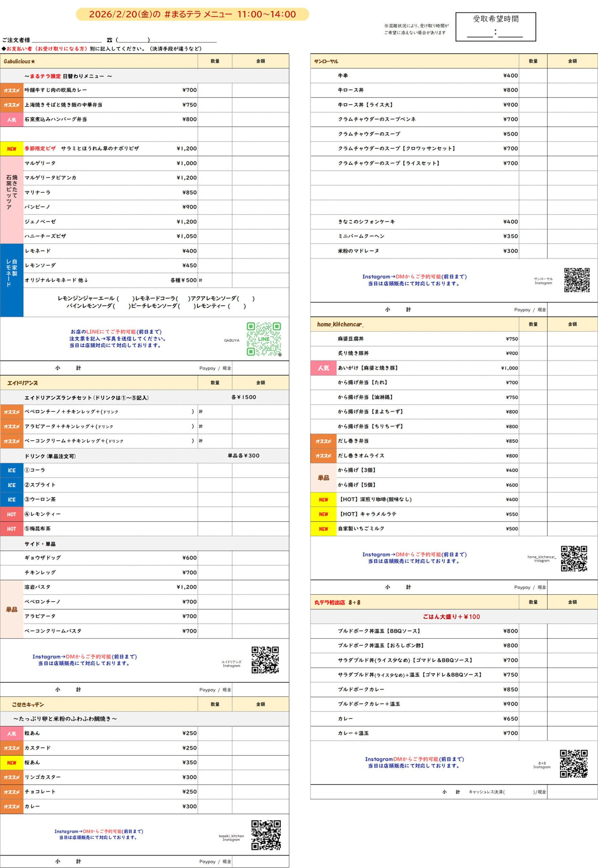Click the telephone icon beside the orderer name
Screen dimensions: 598x868
point(109,40)
